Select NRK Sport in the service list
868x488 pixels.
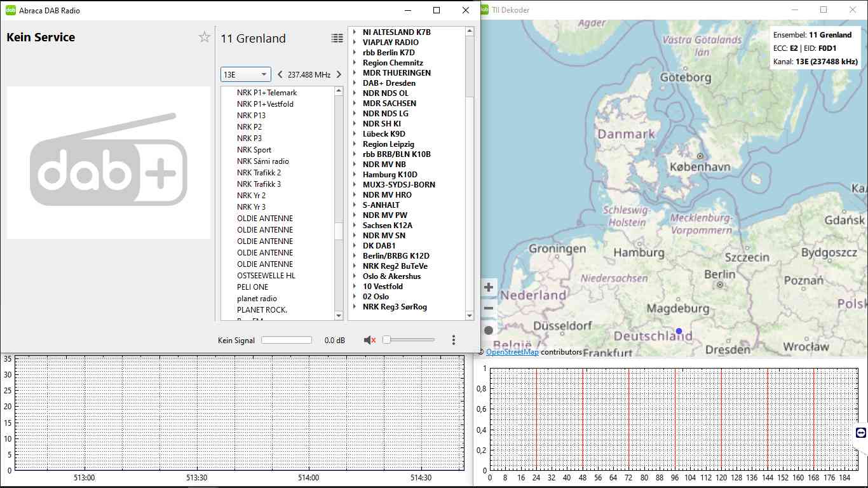(x=254, y=150)
